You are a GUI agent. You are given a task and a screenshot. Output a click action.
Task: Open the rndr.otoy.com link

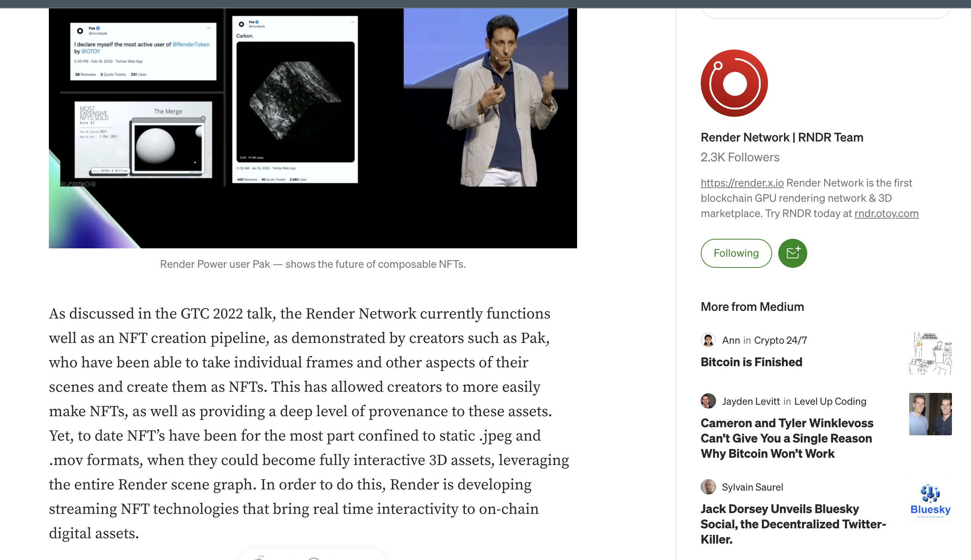coord(886,213)
